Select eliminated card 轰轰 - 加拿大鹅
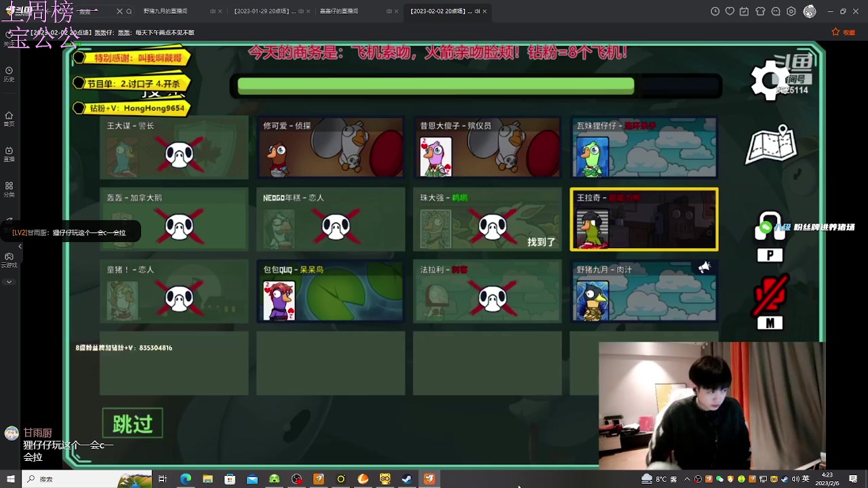 [174, 220]
